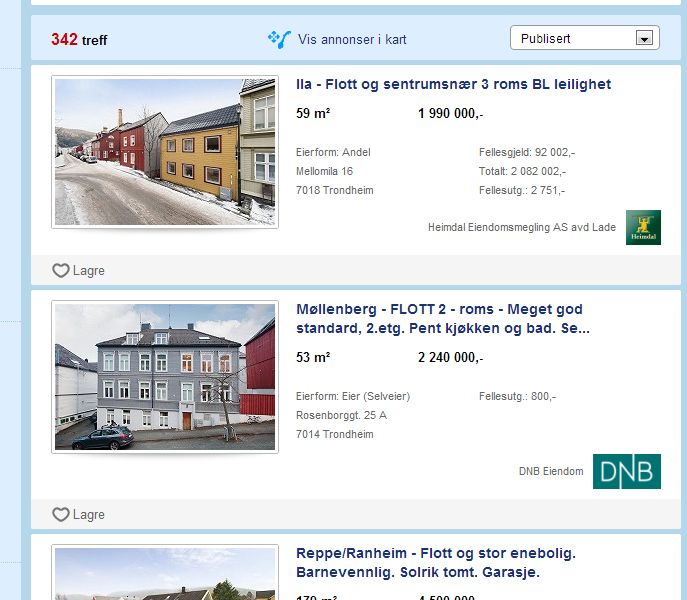Viewport: 687px width, 600px height.
Task: View the Møllenberg grey building photo
Action: tap(165, 377)
